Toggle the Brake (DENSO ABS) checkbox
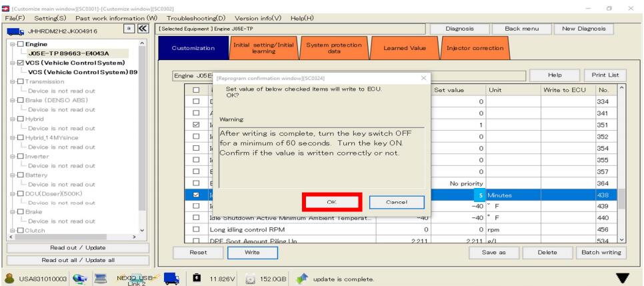The height and width of the screenshot is (286, 644). [x=21, y=100]
